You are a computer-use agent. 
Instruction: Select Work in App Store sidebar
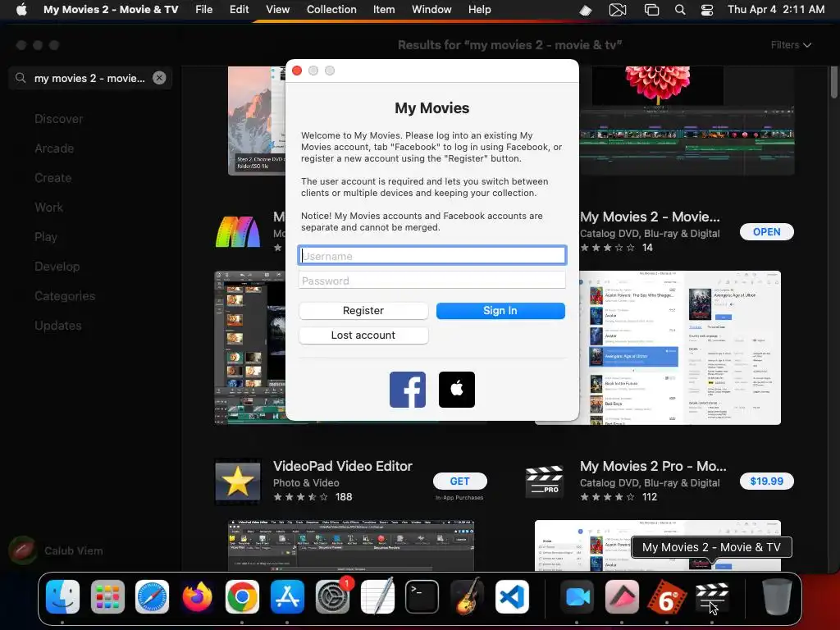(48, 208)
